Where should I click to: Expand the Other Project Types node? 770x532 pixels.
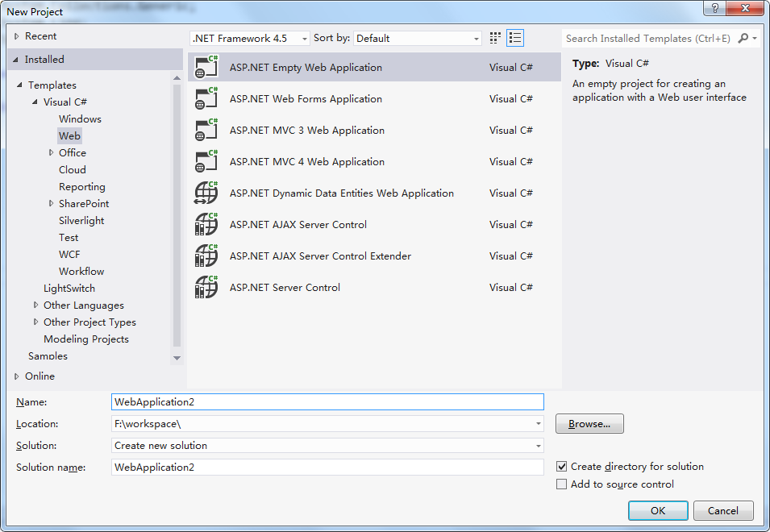click(35, 322)
